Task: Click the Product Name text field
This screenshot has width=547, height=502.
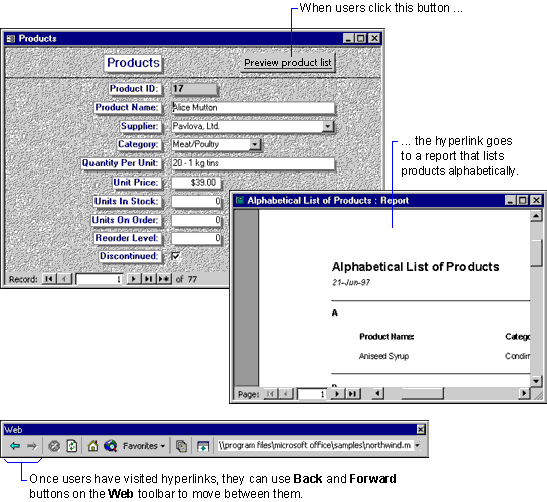Action: point(253,107)
